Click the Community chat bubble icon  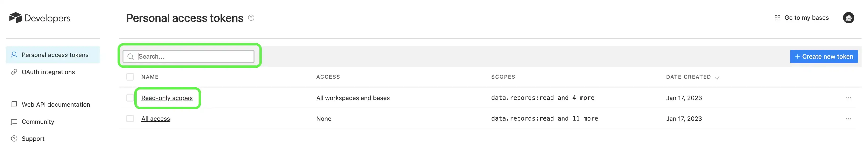click(x=14, y=122)
